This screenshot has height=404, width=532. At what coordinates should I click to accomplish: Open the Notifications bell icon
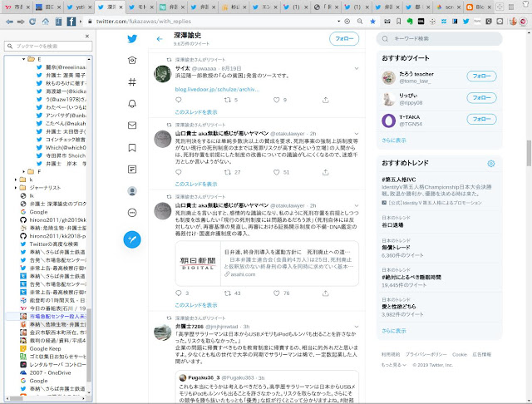coord(132,103)
